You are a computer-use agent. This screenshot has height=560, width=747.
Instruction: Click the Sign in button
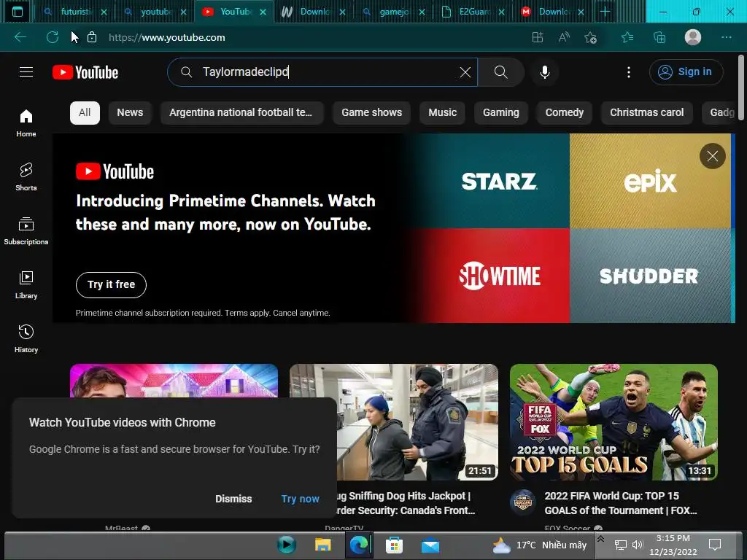686,72
